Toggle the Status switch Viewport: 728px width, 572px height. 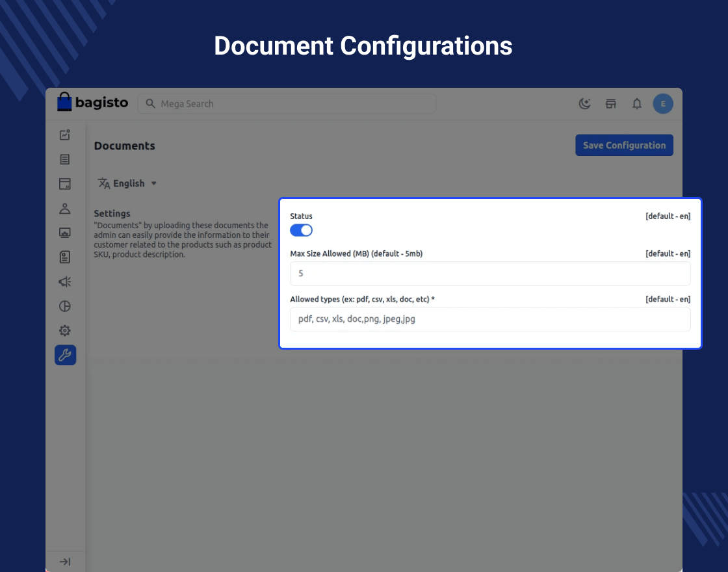tap(302, 230)
